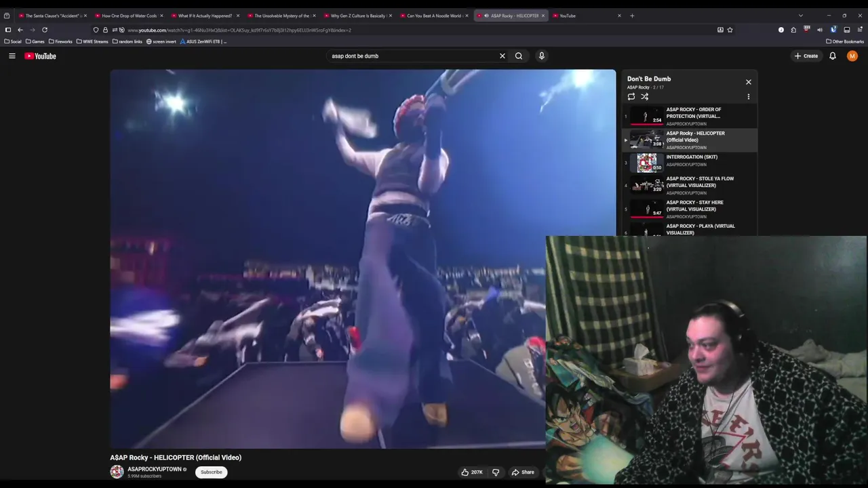
Task: Open the tracking protection shield icon
Action: pos(96,30)
